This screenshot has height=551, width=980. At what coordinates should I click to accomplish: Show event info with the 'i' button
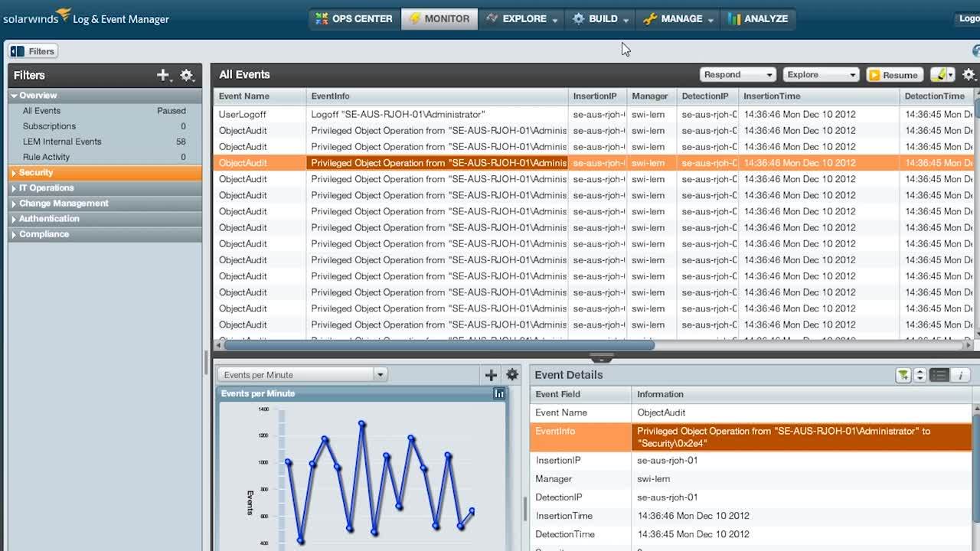960,375
